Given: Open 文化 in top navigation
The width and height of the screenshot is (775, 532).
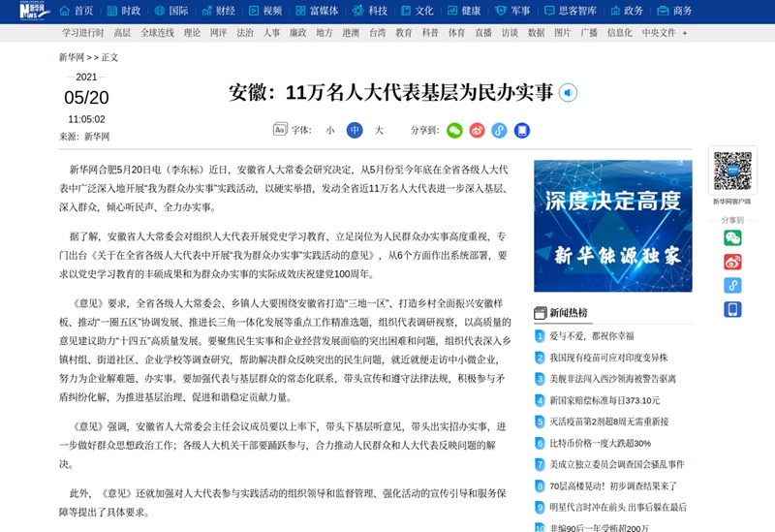Looking at the screenshot, I should click(418, 11).
